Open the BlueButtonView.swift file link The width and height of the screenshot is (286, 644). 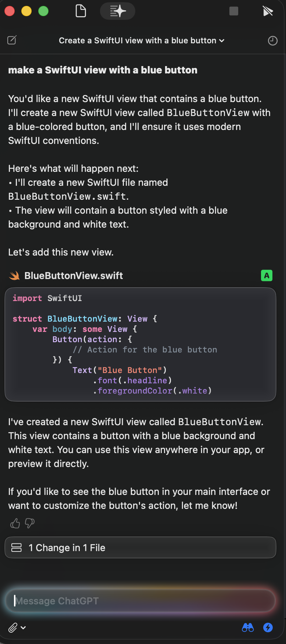(74, 276)
